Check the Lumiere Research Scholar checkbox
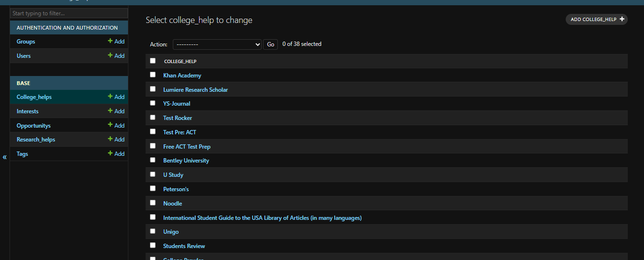The height and width of the screenshot is (260, 644). tap(153, 89)
